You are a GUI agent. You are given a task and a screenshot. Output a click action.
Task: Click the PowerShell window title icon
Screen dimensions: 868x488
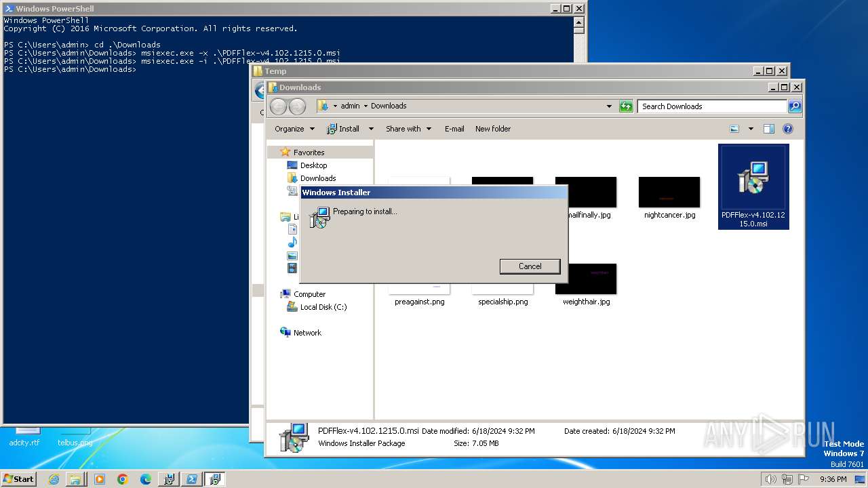pyautogui.click(x=9, y=9)
